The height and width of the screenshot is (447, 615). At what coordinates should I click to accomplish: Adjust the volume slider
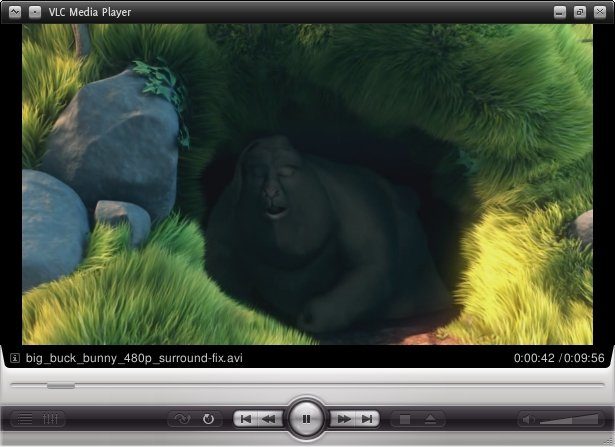tap(569, 419)
